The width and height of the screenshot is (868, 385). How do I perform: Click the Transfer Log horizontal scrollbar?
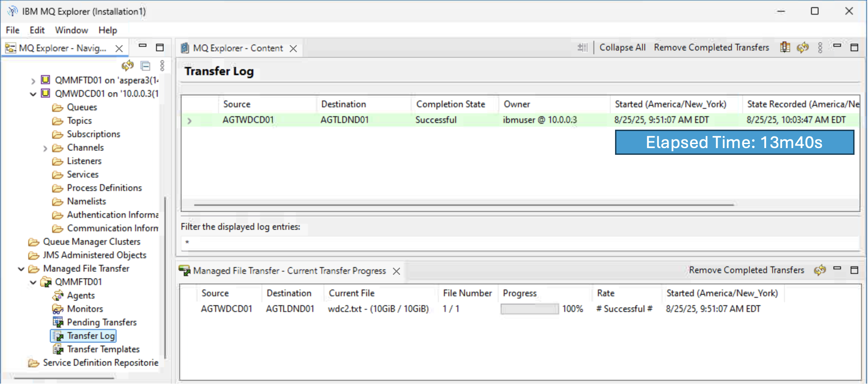tap(464, 205)
